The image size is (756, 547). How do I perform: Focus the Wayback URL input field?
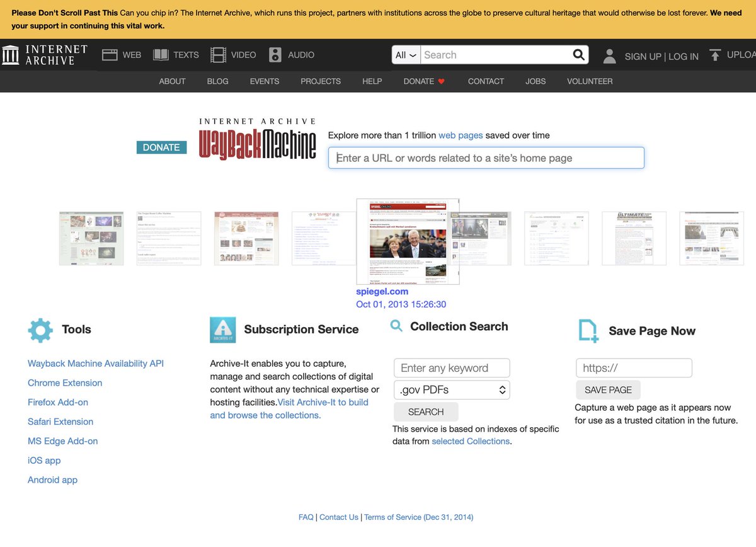[486, 158]
